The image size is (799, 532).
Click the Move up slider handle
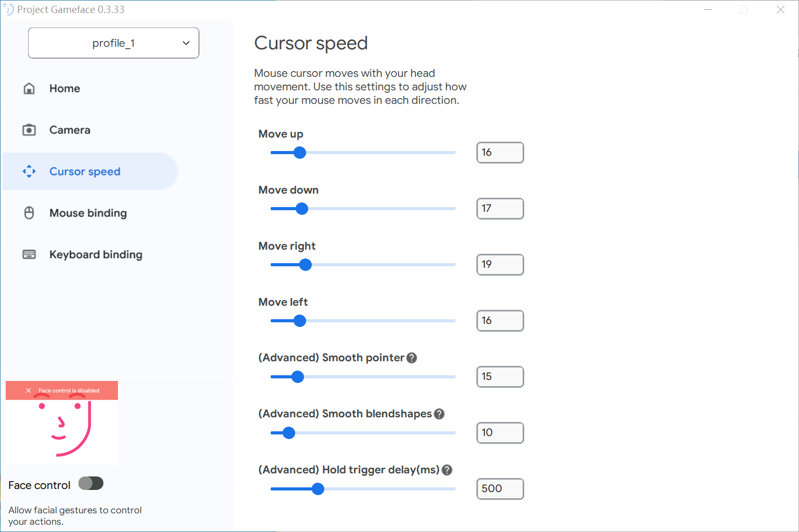click(300, 153)
